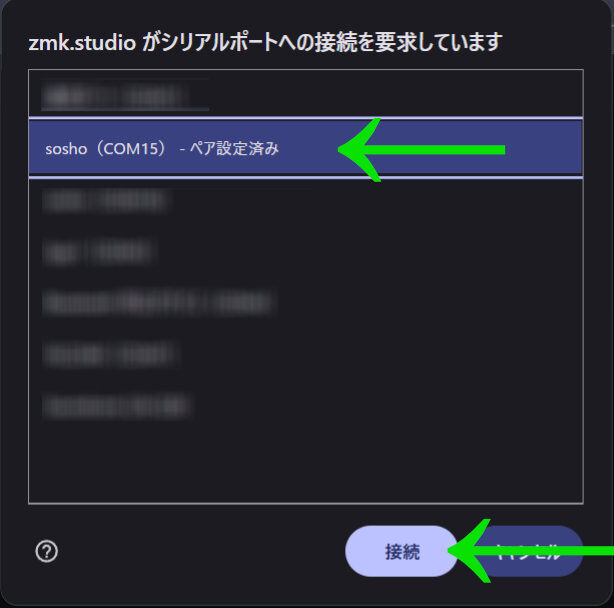
Task: Click zmk.studio in the dialog title
Action: tap(82, 42)
